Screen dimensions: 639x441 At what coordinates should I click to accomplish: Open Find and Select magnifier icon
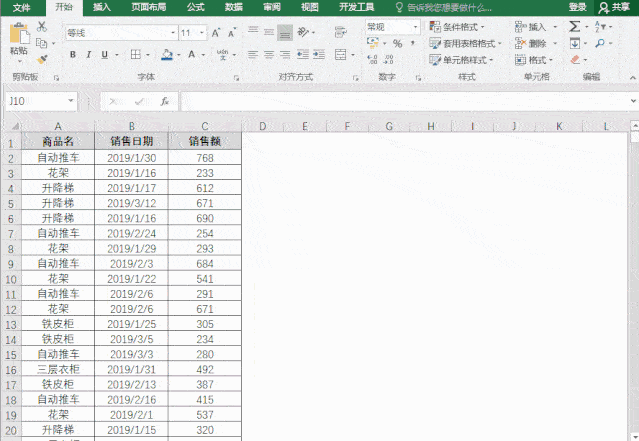[x=600, y=43]
